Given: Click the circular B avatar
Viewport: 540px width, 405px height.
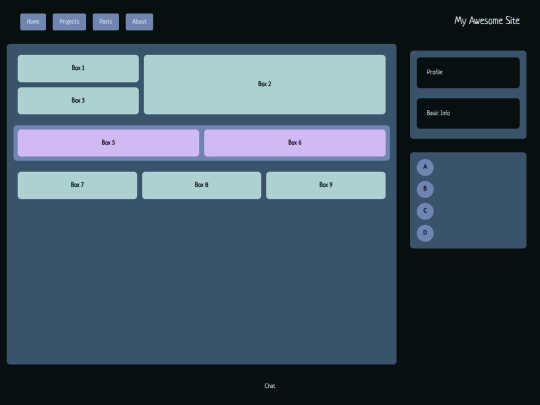Looking at the screenshot, I should pos(425,189).
